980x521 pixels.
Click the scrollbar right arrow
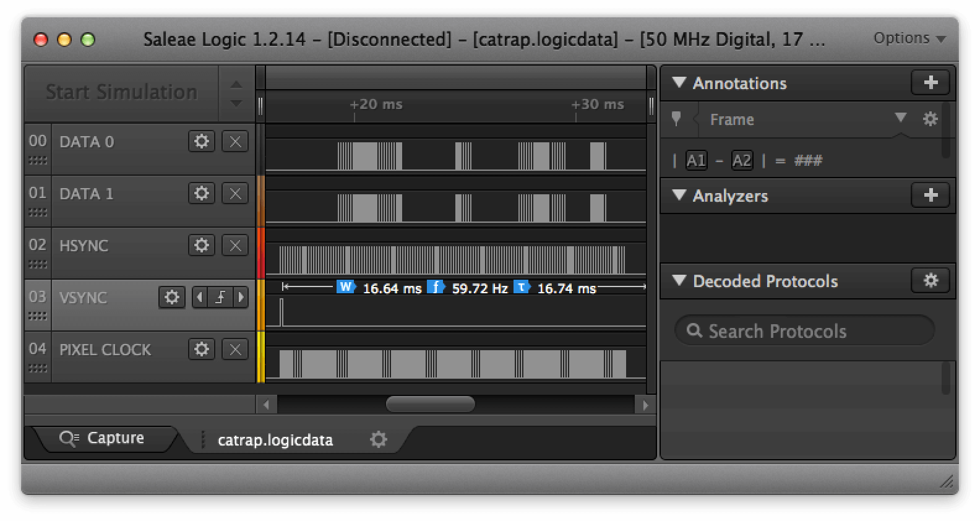(x=645, y=405)
